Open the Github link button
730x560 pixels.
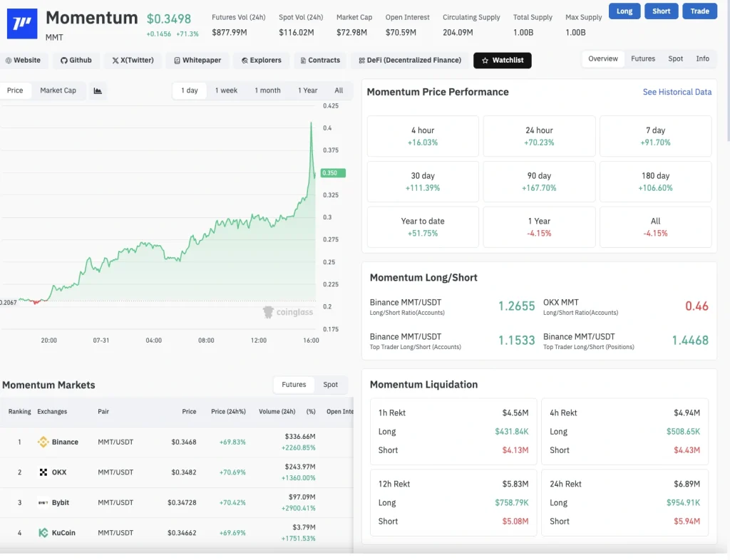[x=76, y=61]
